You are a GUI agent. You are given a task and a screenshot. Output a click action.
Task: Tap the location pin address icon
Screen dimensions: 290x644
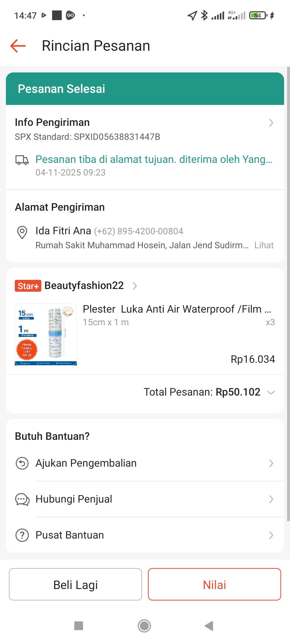22,232
